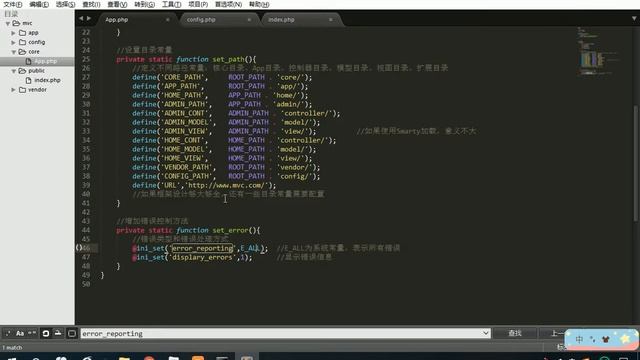The width and height of the screenshot is (640, 360).
Task: Open the 文件(F) menu
Action: (13, 4)
